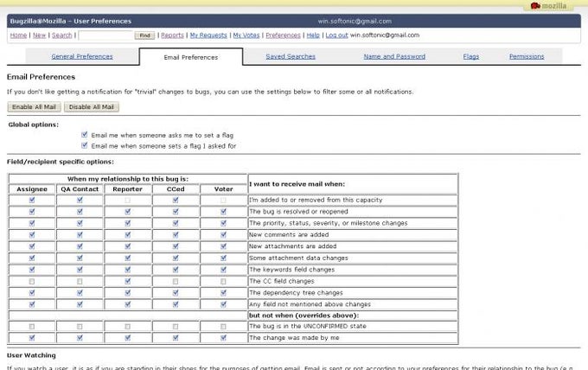The height and width of the screenshot is (370, 588).
Task: Switch to the Saved Searches tab
Action: pyautogui.click(x=291, y=56)
